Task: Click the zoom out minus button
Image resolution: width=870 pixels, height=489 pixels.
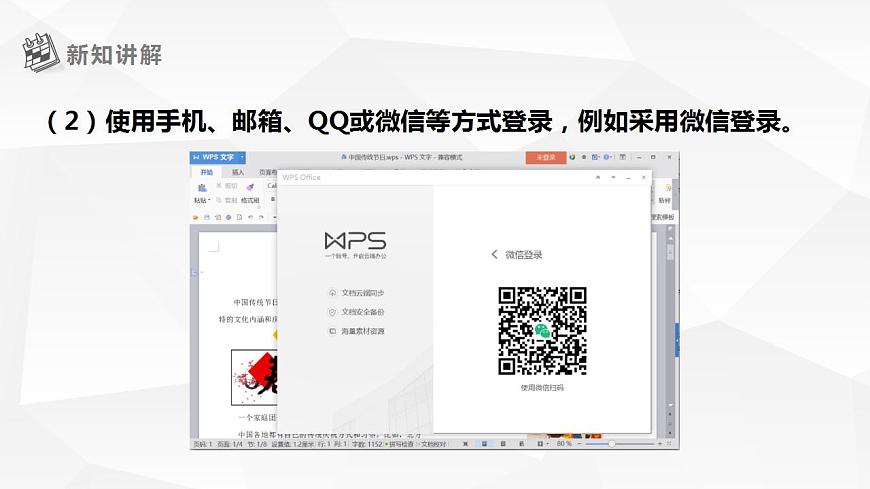Action: point(579,444)
